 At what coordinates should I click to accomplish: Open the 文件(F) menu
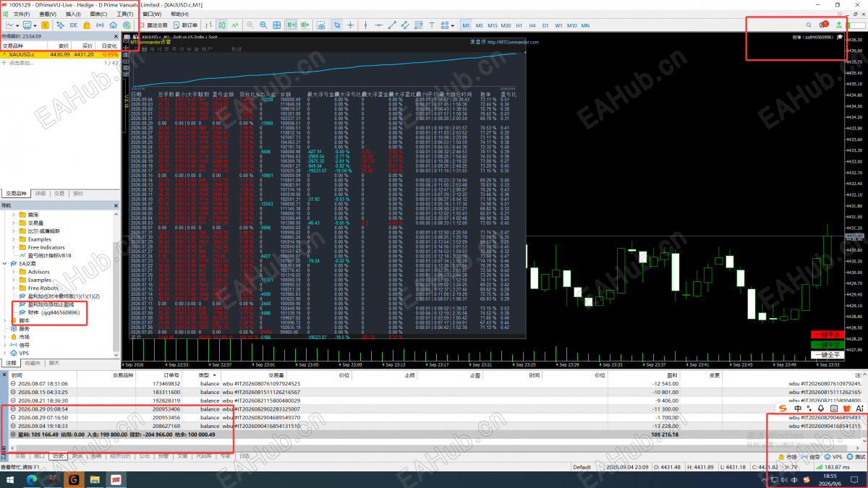point(22,14)
